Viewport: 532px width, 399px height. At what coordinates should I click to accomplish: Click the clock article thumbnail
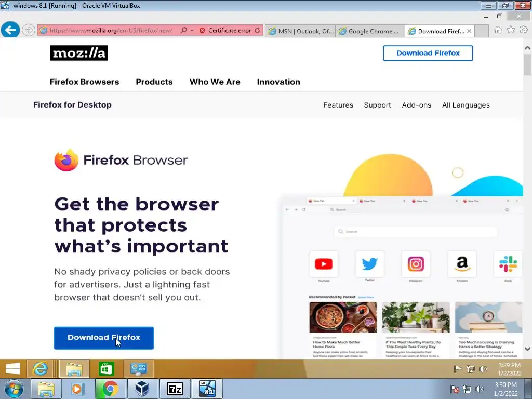pyautogui.click(x=488, y=317)
